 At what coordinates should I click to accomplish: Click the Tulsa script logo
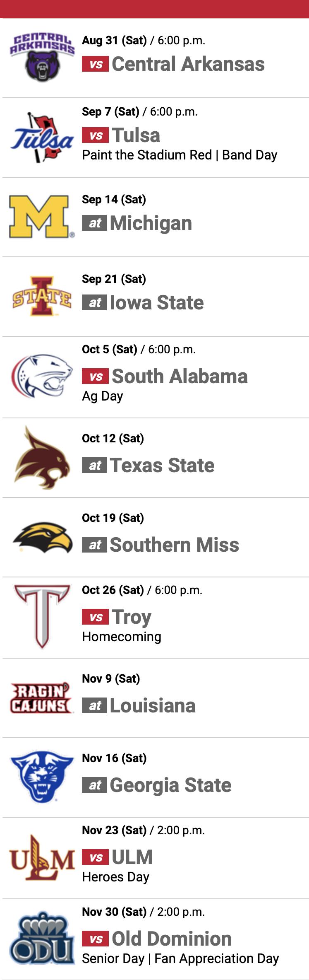point(42,138)
